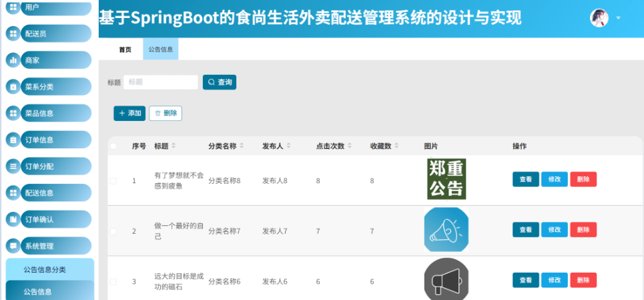Click the grid icon beside 菜品信息
This screenshot has width=644, height=300.
(x=13, y=113)
